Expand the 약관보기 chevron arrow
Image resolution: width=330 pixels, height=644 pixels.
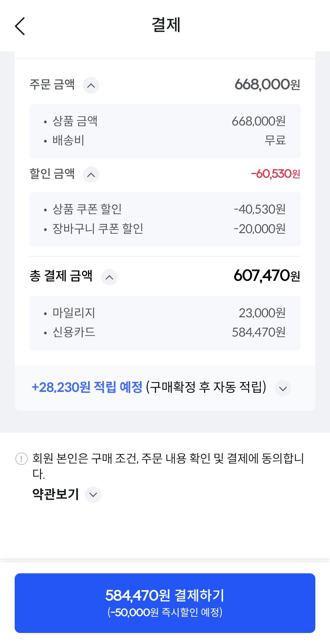click(93, 495)
